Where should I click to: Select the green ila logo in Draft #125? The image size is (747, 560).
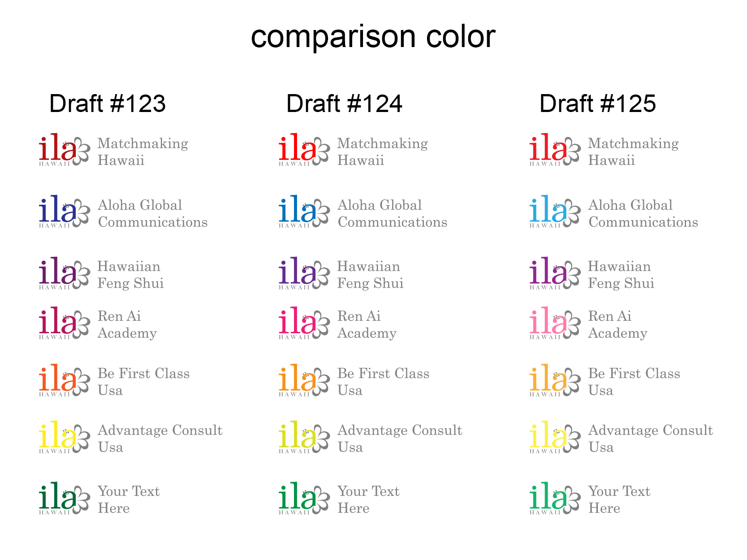click(x=548, y=497)
